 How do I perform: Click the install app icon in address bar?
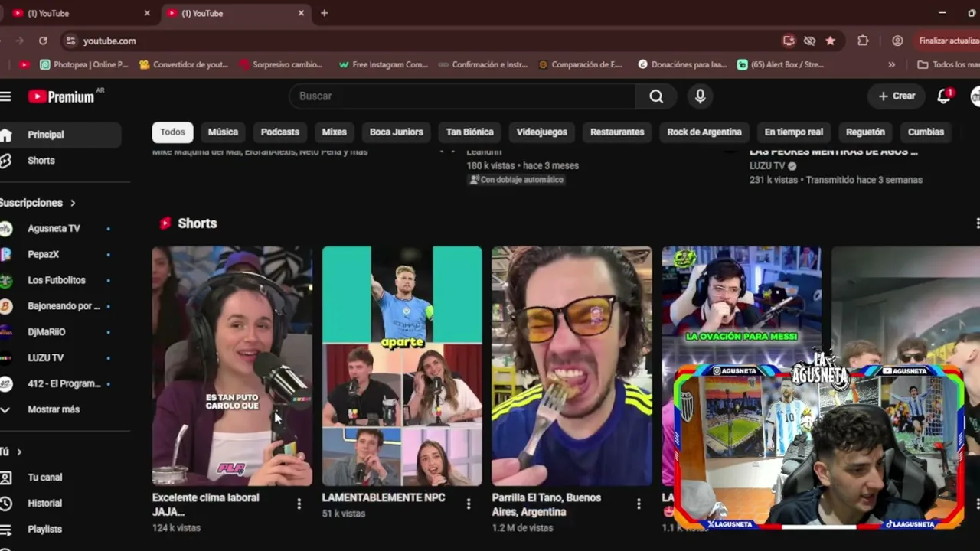coord(789,41)
